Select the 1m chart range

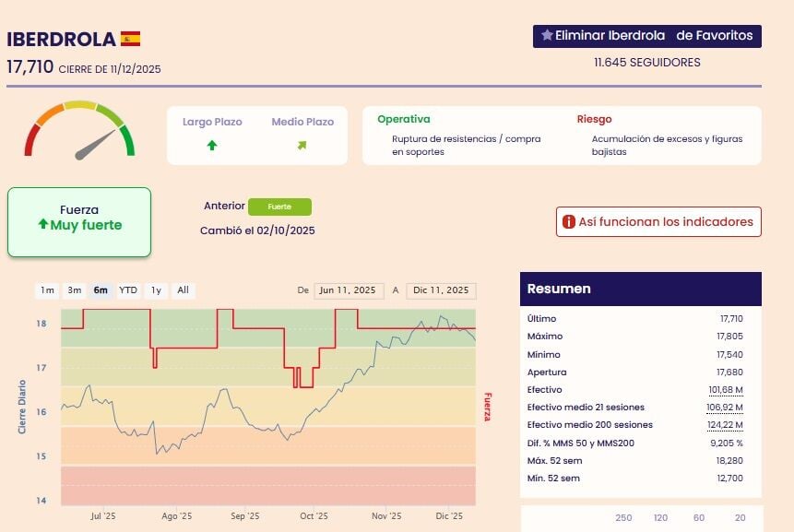(x=47, y=290)
